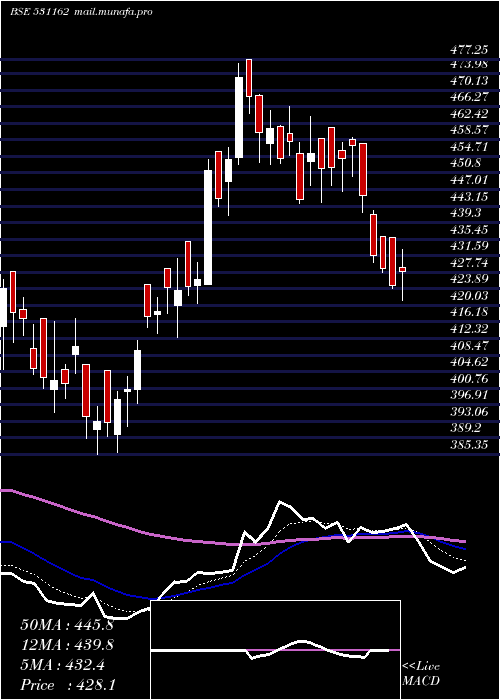Select the 458.57 price label
The image size is (500, 700).
[469, 130]
